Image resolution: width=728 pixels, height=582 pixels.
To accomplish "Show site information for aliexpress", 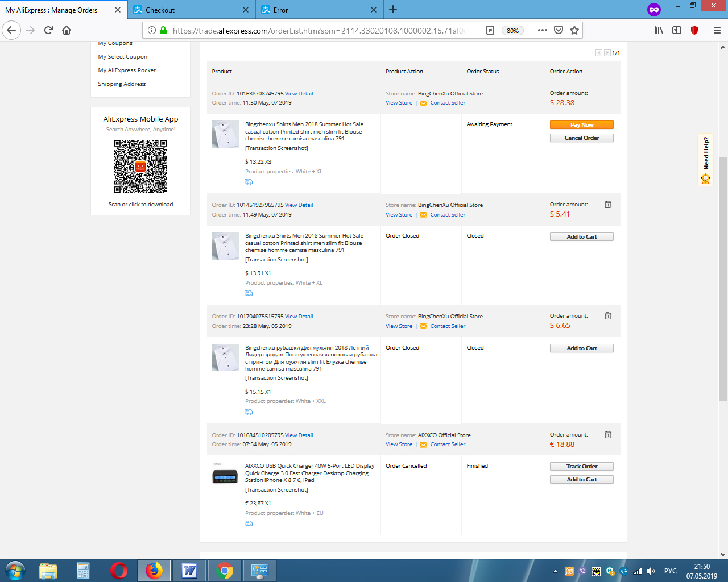I will 152,30.
